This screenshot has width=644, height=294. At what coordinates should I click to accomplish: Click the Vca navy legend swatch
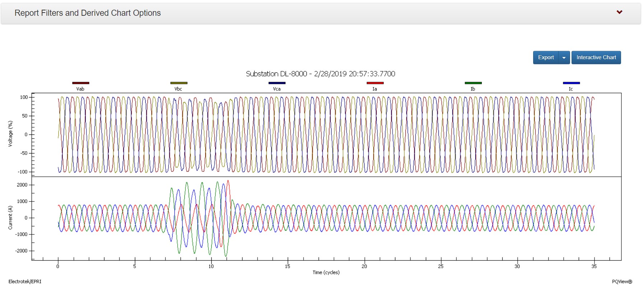[x=277, y=83]
